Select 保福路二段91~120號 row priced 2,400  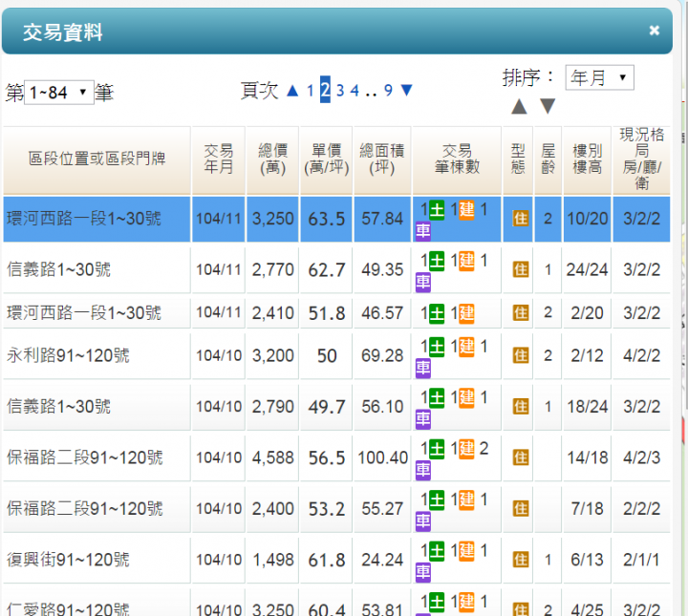point(336,509)
